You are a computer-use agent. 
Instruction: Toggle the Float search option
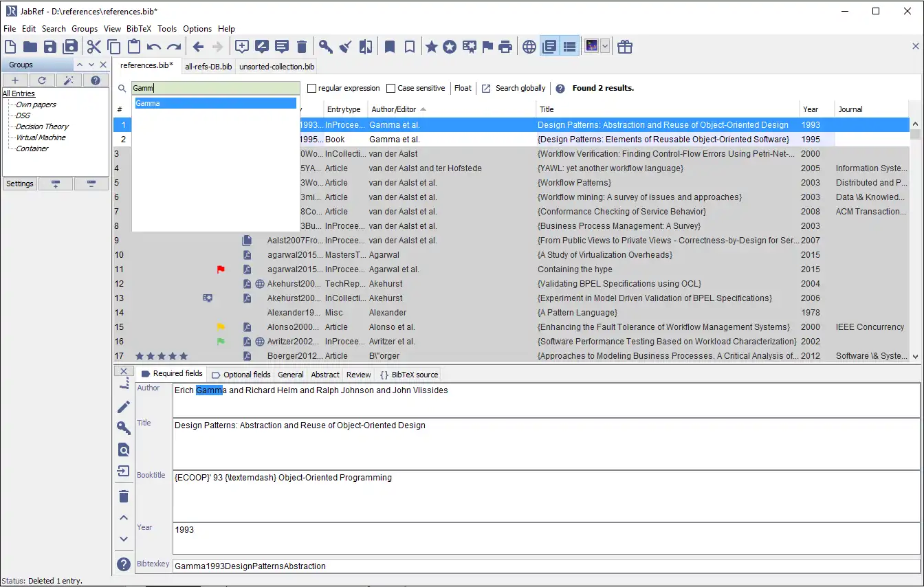463,88
